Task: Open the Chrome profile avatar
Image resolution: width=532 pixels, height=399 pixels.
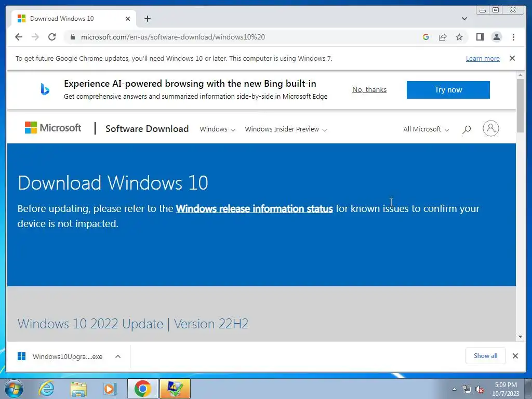Action: coord(496,37)
